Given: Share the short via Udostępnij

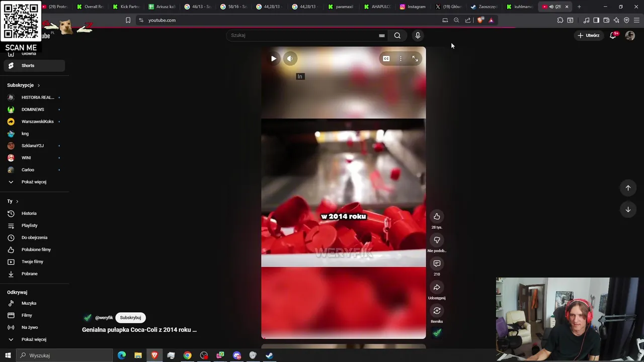Looking at the screenshot, I should coord(437,287).
